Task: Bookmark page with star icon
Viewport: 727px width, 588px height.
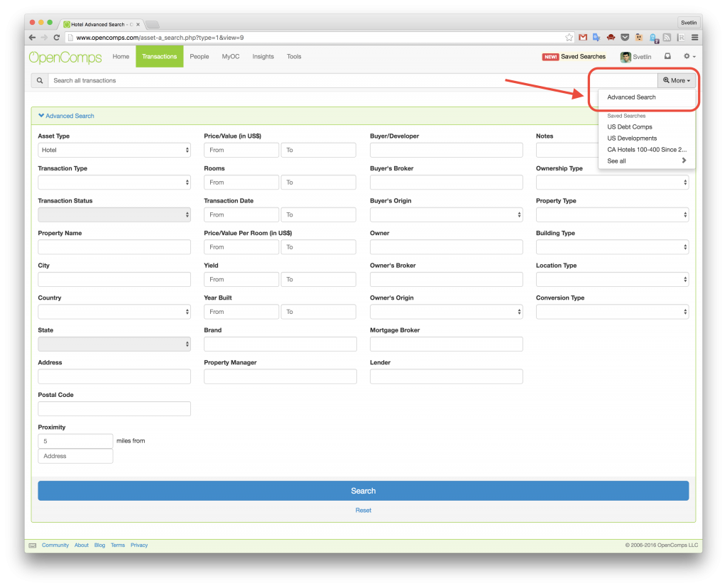Action: 569,38
